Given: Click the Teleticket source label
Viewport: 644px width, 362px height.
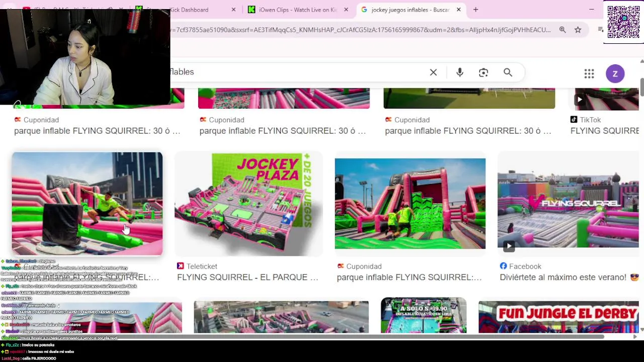Looking at the screenshot, I should (202, 266).
